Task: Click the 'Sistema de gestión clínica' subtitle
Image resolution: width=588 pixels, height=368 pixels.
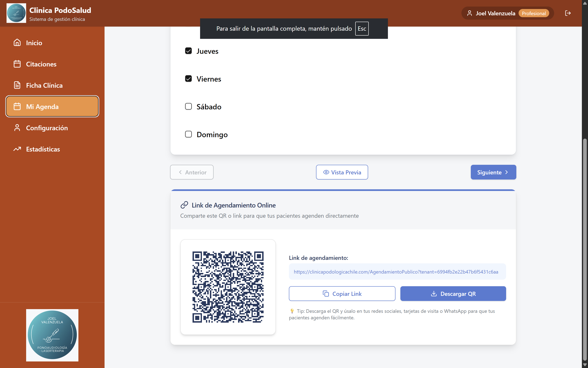Action: (57, 19)
